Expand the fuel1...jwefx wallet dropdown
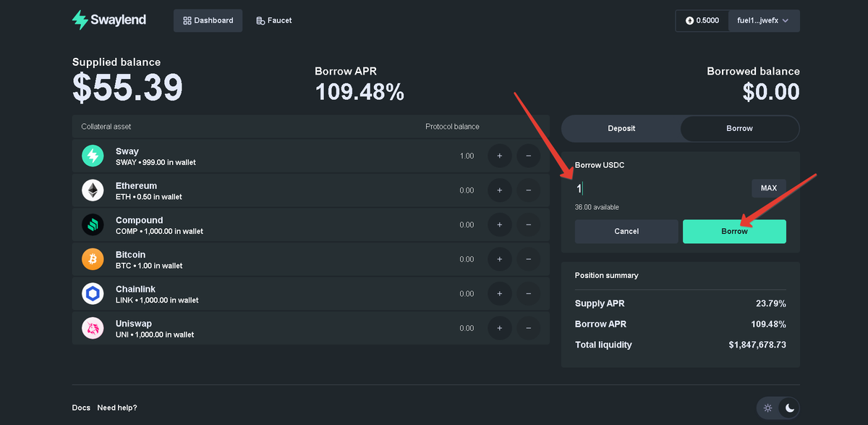 point(763,20)
